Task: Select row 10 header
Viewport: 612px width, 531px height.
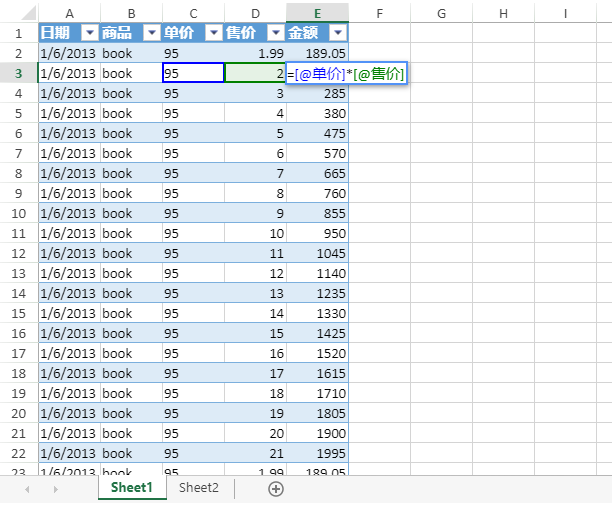Action: click(x=19, y=213)
